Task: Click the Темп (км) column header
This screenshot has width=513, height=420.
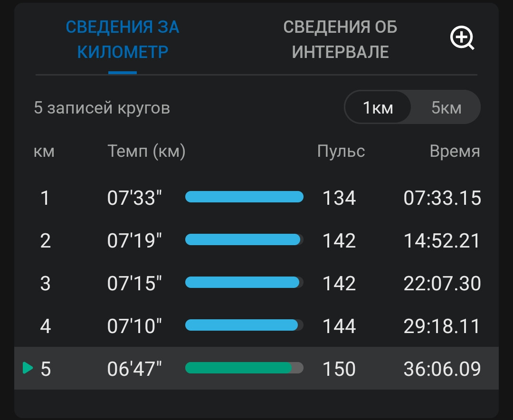Action: [x=146, y=152]
